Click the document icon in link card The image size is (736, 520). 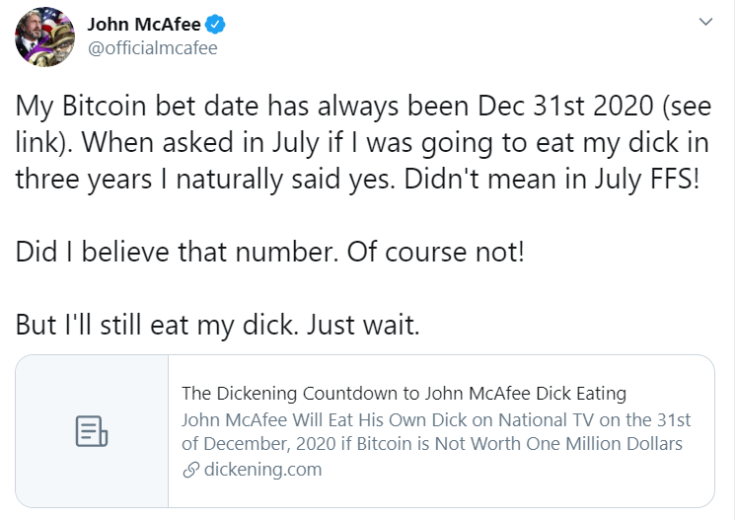92,431
